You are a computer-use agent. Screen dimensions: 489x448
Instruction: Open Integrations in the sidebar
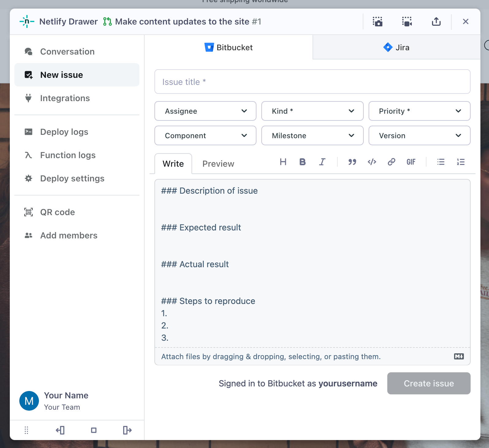point(77,98)
